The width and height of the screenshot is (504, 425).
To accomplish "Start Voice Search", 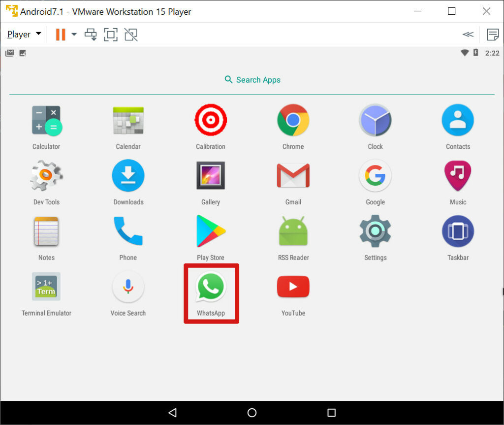I will [x=128, y=287].
